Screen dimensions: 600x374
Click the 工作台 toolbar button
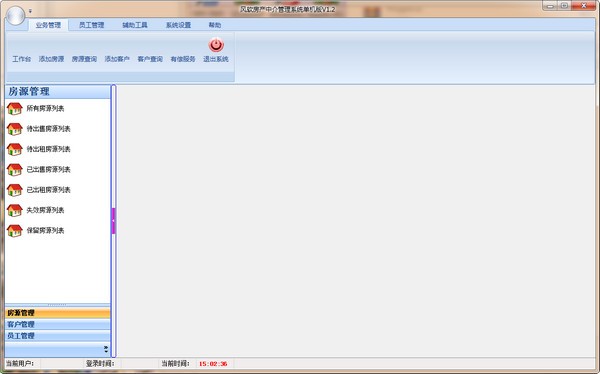coord(21,59)
